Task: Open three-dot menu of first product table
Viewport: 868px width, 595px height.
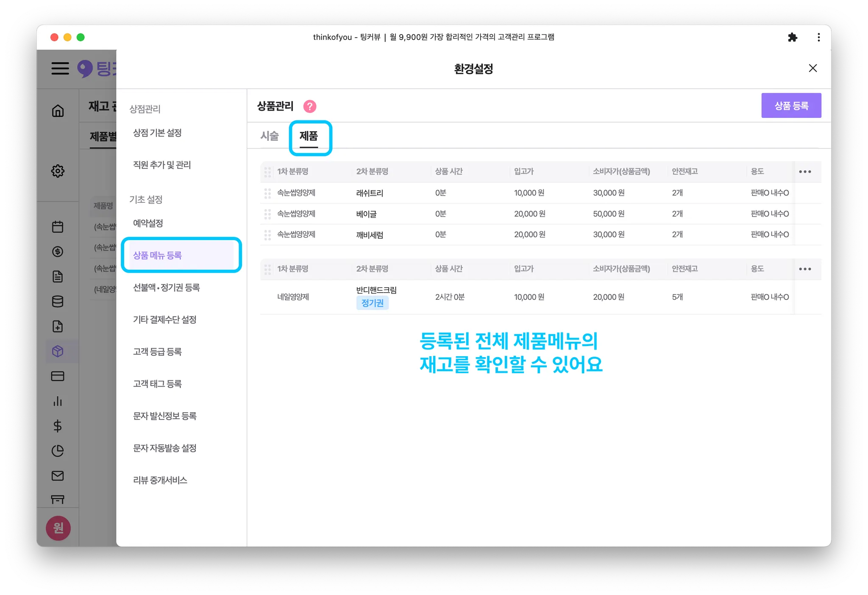Action: (804, 172)
